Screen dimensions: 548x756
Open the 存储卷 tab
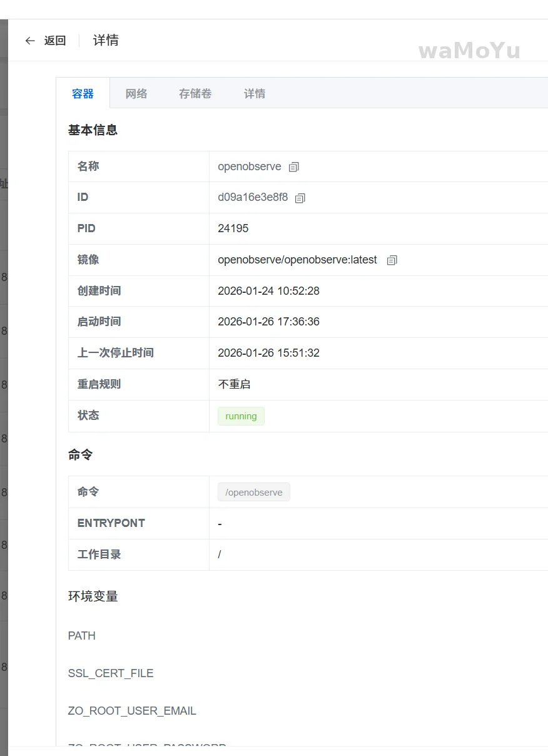(195, 94)
